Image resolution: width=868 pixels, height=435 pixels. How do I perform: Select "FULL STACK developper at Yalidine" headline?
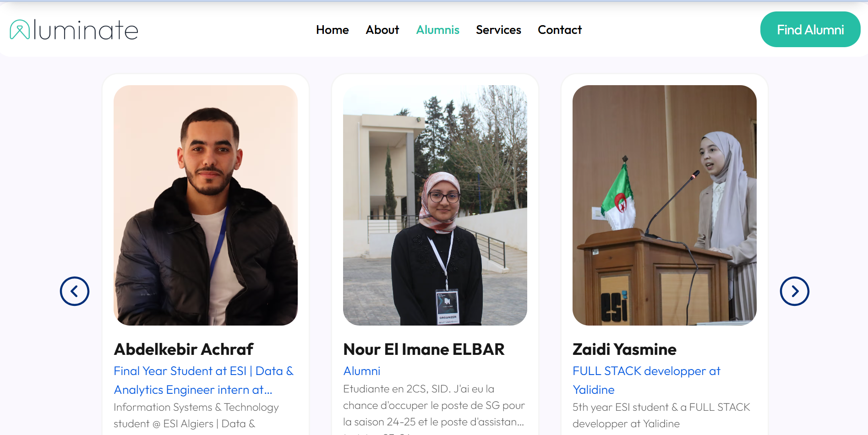(x=646, y=380)
